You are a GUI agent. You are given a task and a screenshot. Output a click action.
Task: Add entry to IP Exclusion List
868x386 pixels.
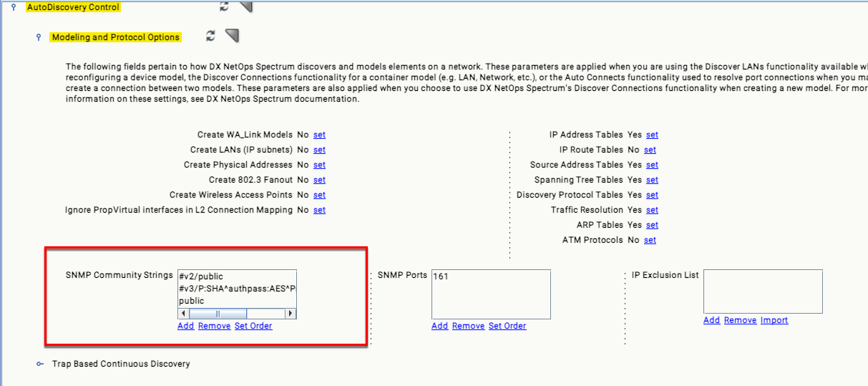coord(712,320)
